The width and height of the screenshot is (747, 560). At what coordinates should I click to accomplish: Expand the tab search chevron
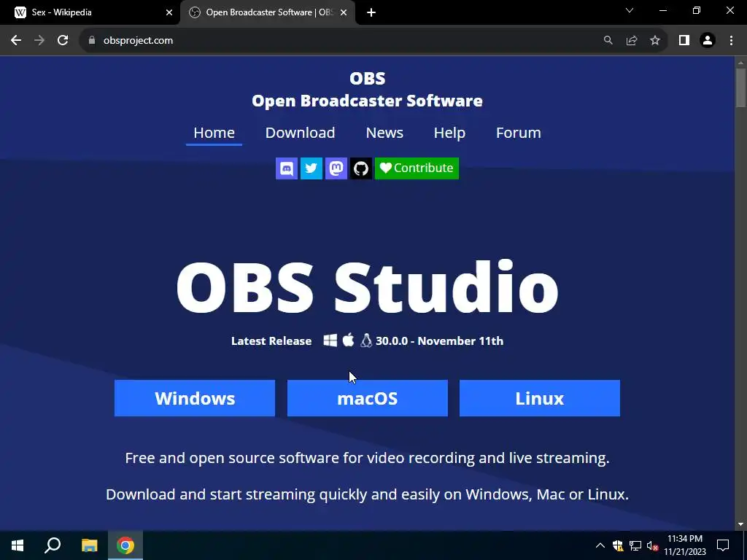click(630, 10)
